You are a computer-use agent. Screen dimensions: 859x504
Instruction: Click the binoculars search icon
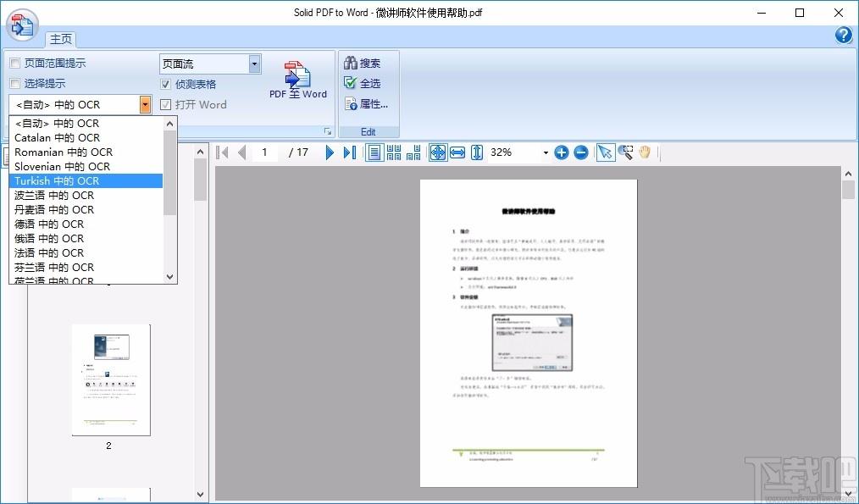tap(351, 63)
